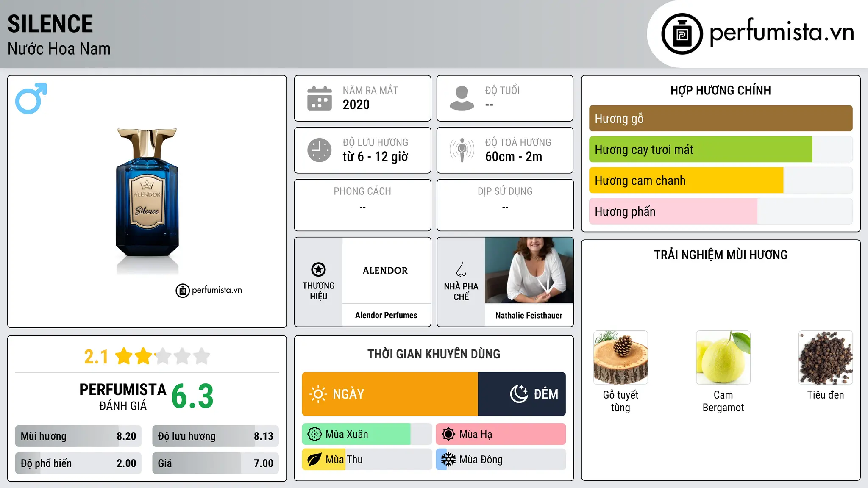Click the Mùa Xuân season bar
Image resolution: width=868 pixels, height=488 pixels.
tap(367, 434)
